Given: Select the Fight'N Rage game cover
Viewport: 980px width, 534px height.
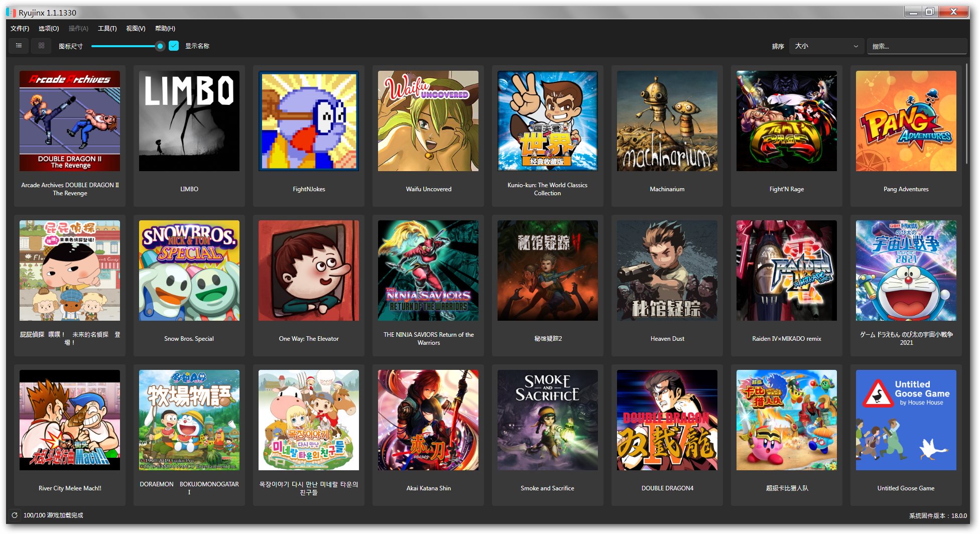Looking at the screenshot, I should tap(787, 121).
